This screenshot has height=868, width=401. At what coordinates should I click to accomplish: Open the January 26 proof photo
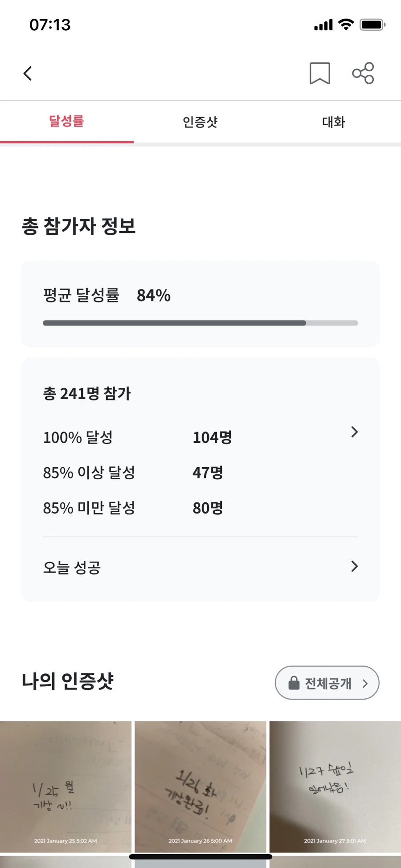200,786
